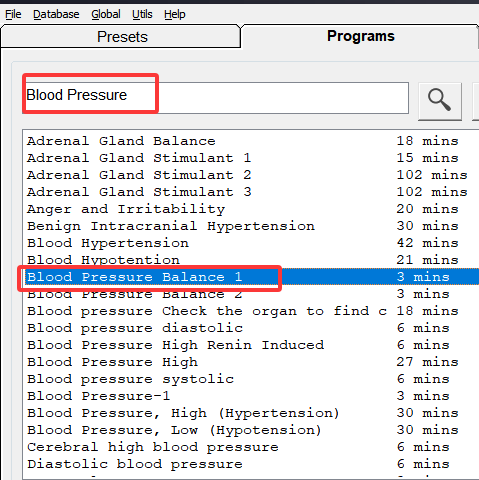Select Adrenal Gland Stimulant 2 program

[252, 175]
